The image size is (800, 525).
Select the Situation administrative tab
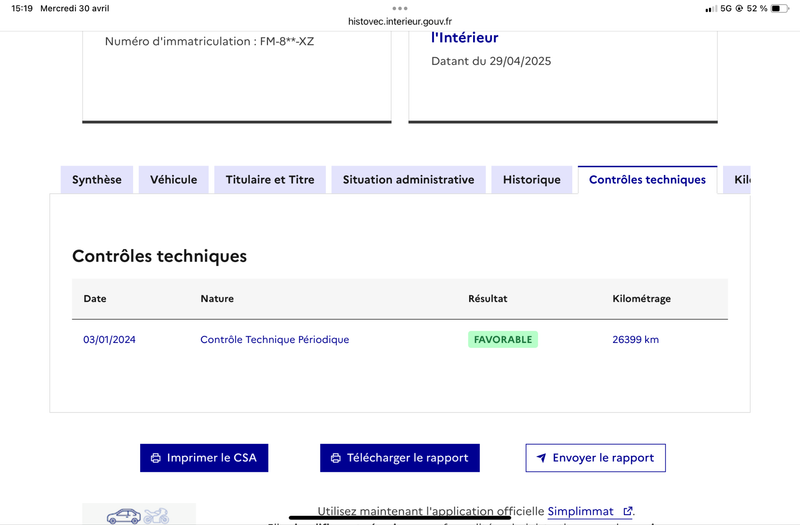[408, 180]
